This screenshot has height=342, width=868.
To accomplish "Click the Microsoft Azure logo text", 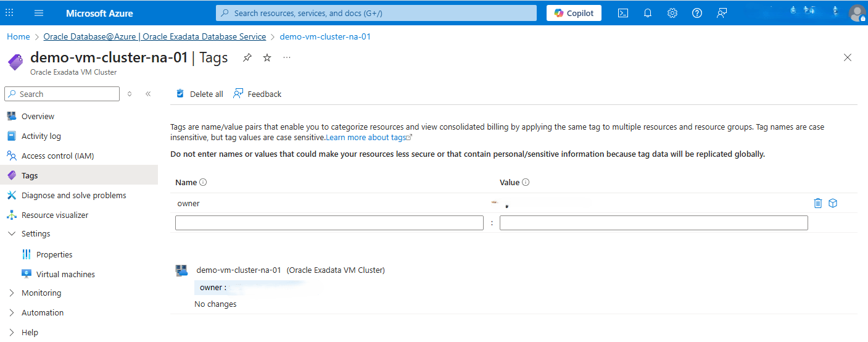I will (99, 13).
